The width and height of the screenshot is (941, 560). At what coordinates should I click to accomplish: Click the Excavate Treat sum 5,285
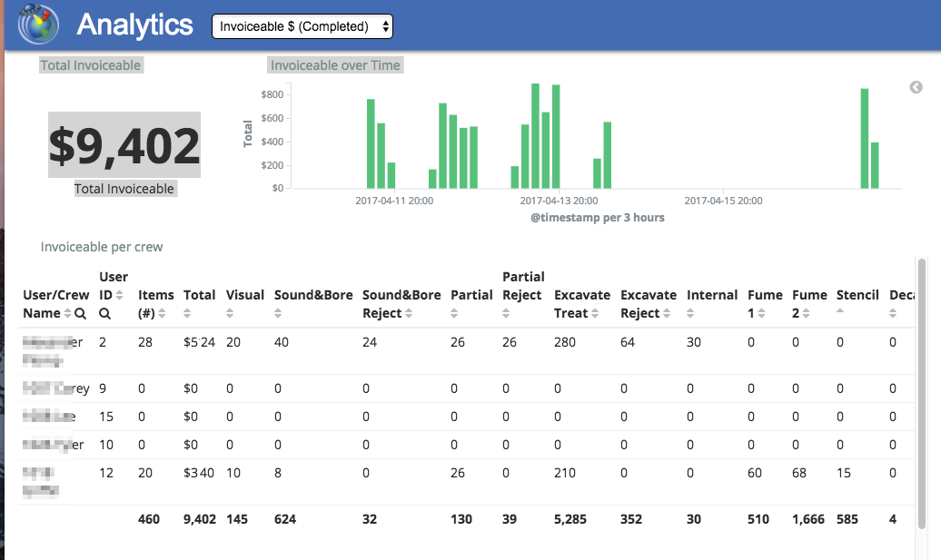(570, 519)
